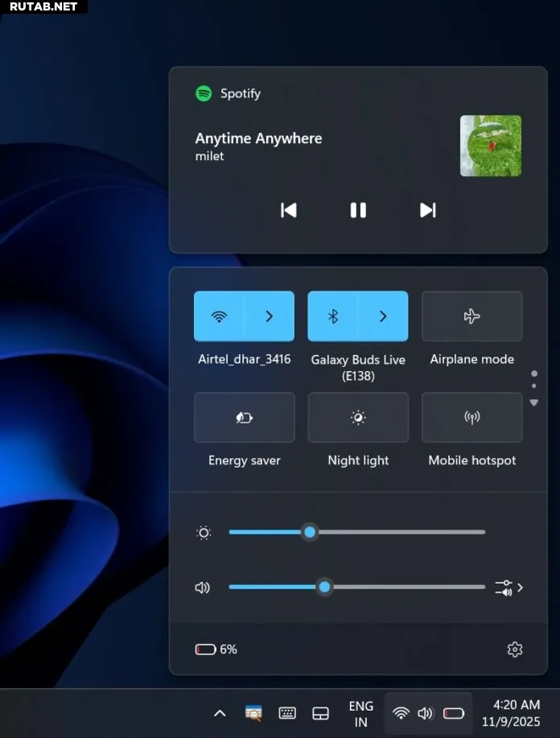Enable Airplane mode
This screenshot has height=738, width=560.
[471, 316]
